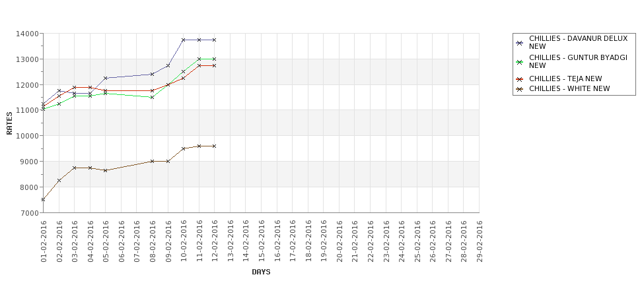Click the 9000 y-axis label
The width and height of the screenshot is (644, 283).
click(30, 162)
